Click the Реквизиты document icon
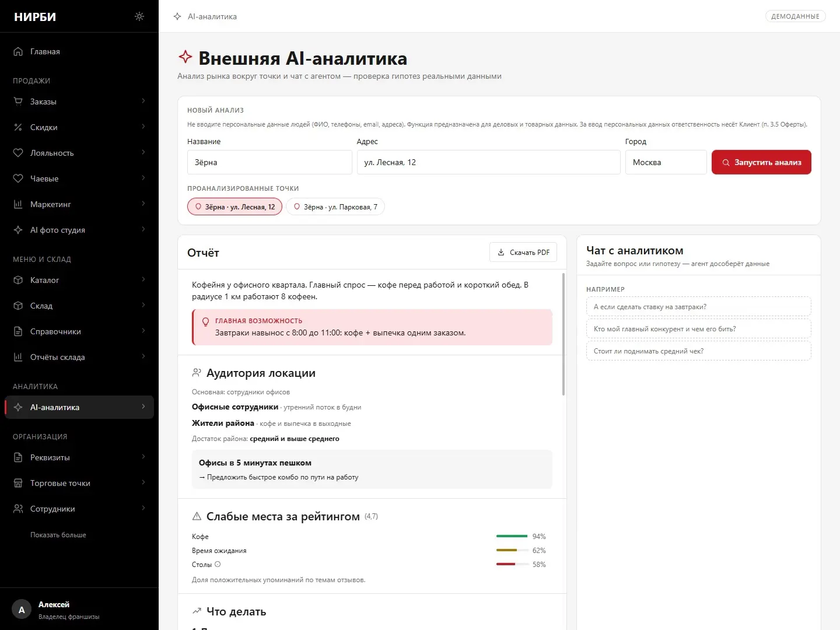Image resolution: width=840 pixels, height=630 pixels. click(x=18, y=457)
